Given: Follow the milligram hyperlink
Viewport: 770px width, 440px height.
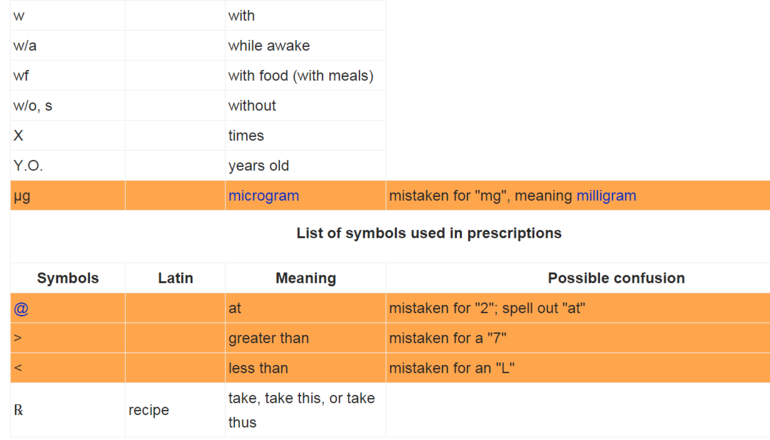Looking at the screenshot, I should (x=606, y=196).
